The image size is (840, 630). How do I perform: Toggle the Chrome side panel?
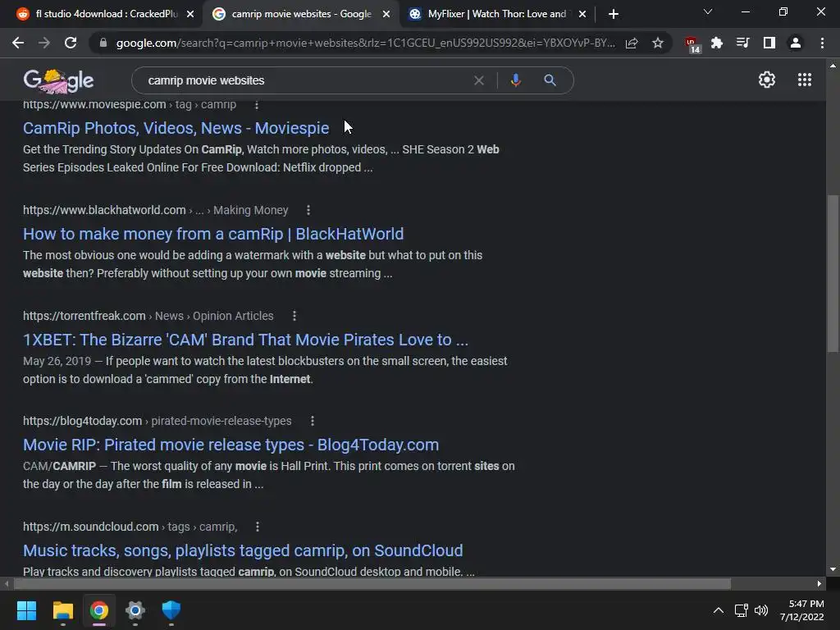(769, 43)
